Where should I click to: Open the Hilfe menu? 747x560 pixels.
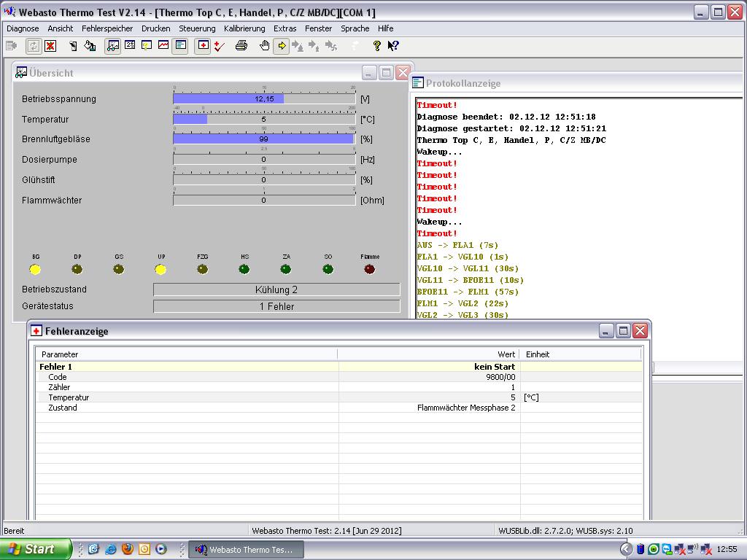[x=385, y=28]
